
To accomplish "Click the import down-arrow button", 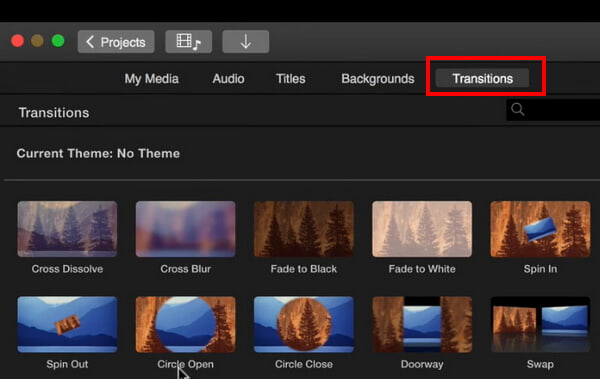I will pyautogui.click(x=246, y=42).
